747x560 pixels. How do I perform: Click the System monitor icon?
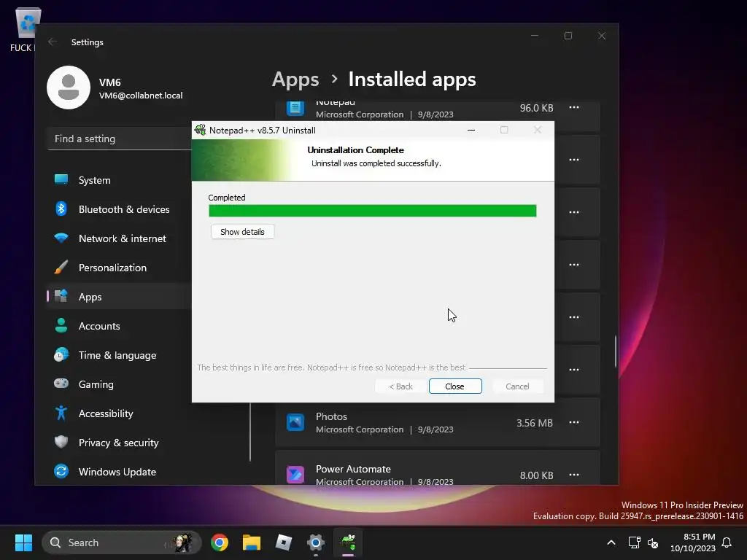[x=61, y=179]
